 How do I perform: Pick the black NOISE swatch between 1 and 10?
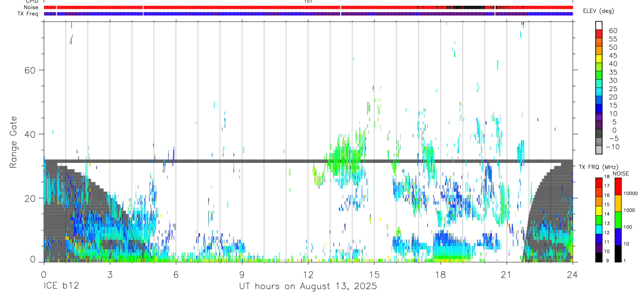coord(618,254)
